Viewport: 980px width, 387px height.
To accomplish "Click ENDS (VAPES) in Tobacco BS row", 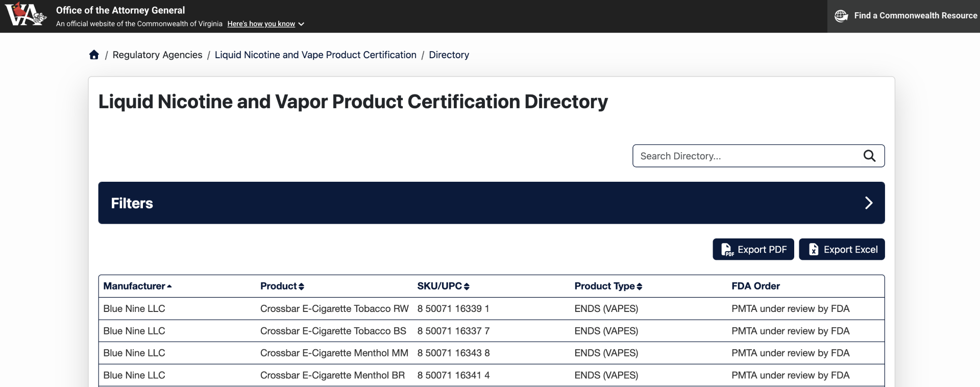I will coord(606,331).
